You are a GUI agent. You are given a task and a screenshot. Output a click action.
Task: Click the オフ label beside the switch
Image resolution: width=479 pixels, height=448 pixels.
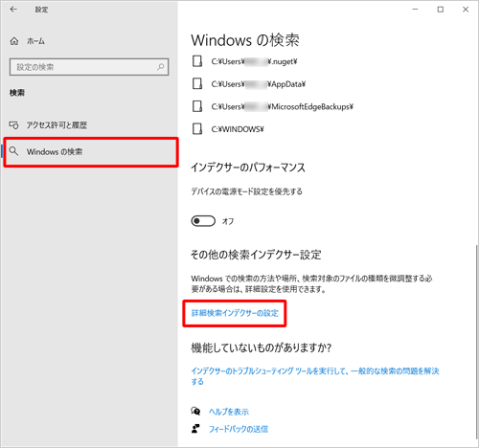[x=228, y=221]
